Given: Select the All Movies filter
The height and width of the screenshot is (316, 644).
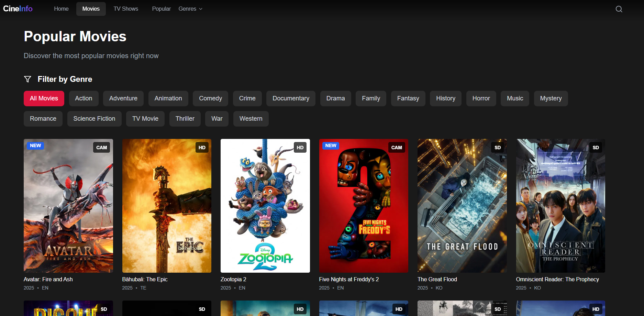Looking at the screenshot, I should point(44,98).
